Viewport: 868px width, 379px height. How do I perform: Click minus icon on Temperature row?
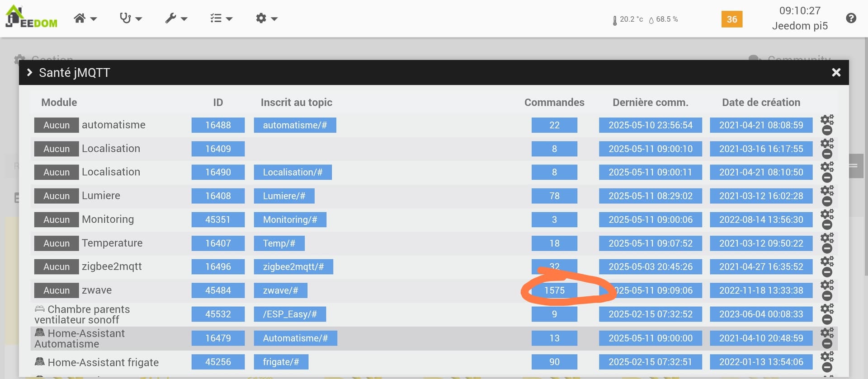827,248
